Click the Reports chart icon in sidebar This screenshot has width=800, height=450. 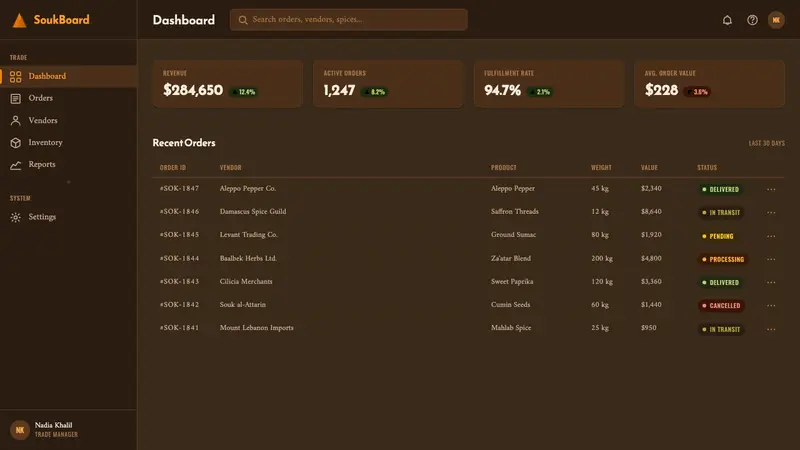coord(16,165)
